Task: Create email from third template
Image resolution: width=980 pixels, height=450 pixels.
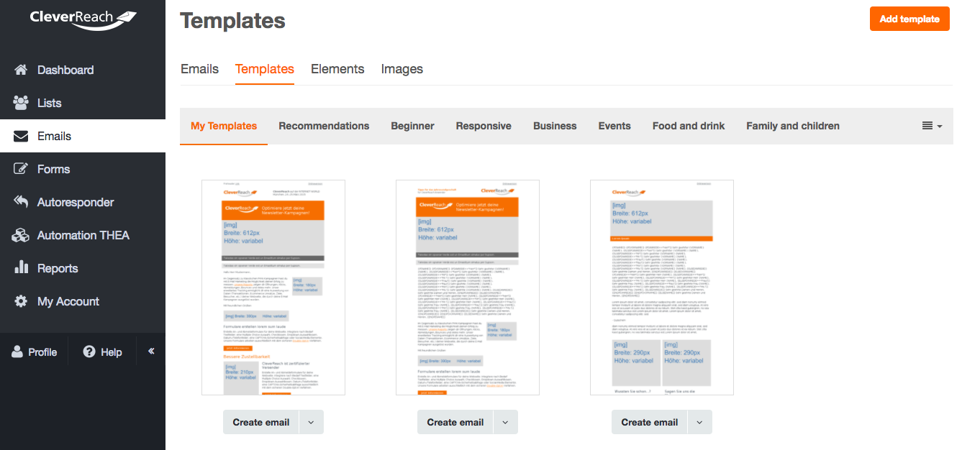Action: click(x=650, y=422)
